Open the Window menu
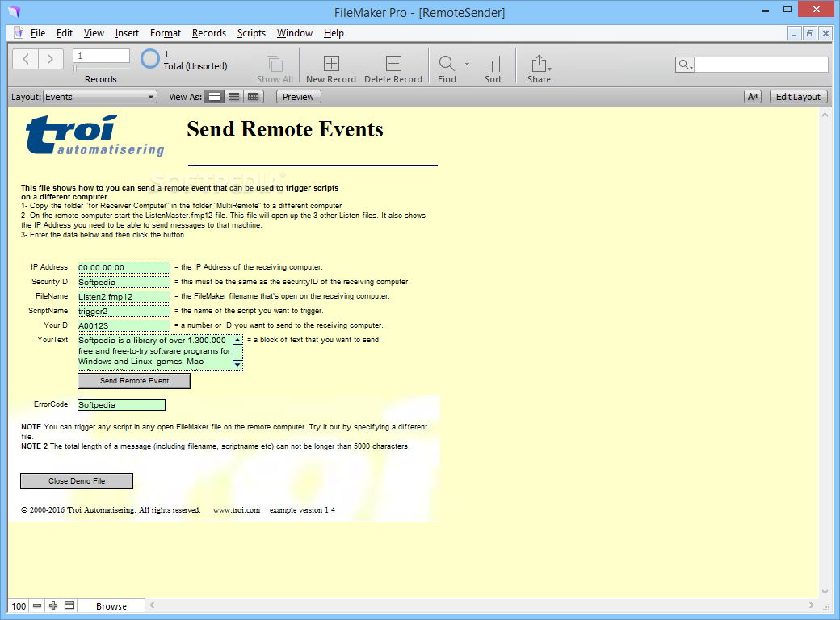 (295, 33)
